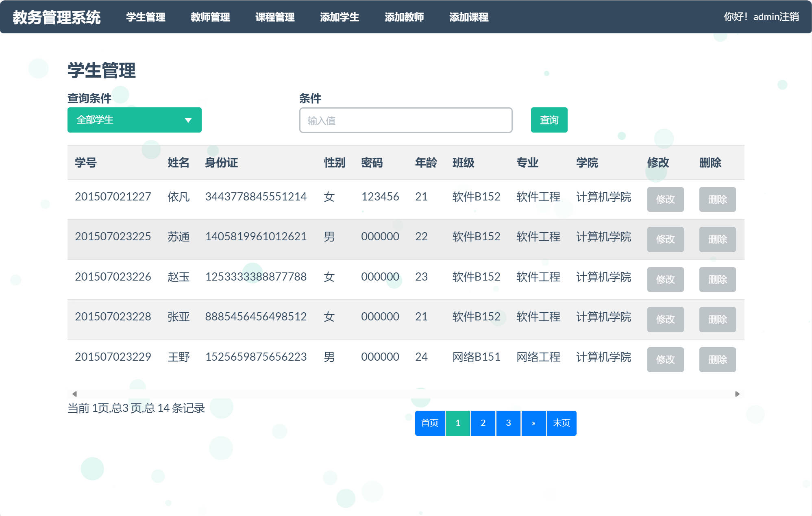Navigate to 课程管理 page
812x516 pixels.
point(275,17)
